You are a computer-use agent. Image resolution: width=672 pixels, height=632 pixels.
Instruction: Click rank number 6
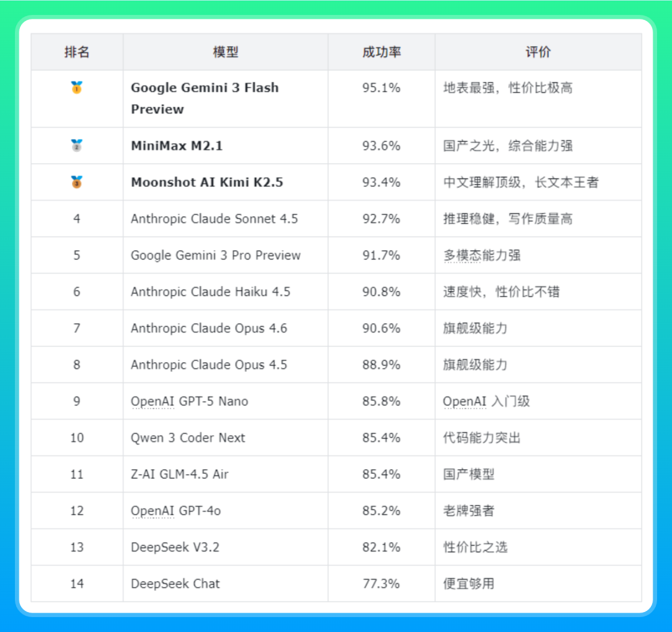[77, 292]
